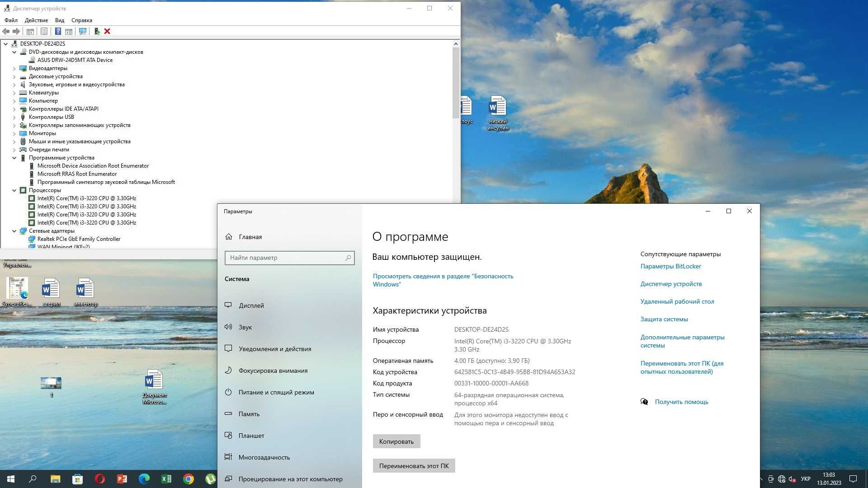Select desktop file 'Документ Microso...'
Screen dimensions: 868x488
[154, 387]
